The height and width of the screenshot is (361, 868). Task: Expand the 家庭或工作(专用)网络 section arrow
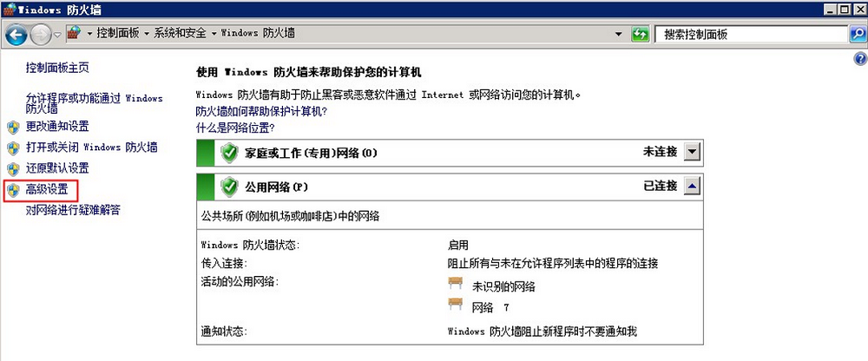click(x=693, y=152)
